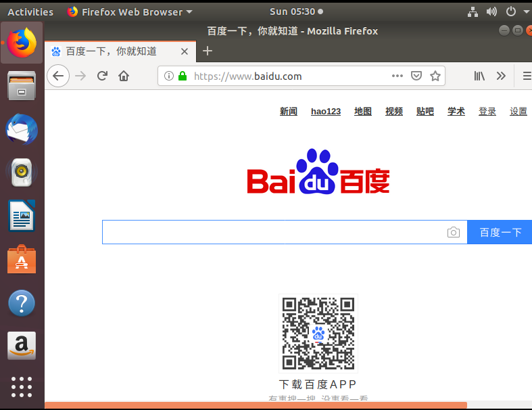Select the Baidu browser tab

(x=120, y=51)
